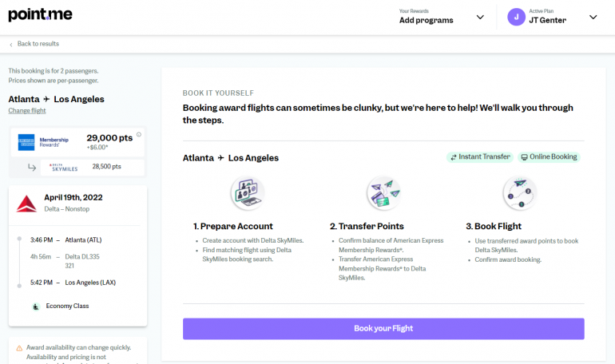
Task: Click the American Express Membership Rewards logo
Action: click(x=26, y=141)
